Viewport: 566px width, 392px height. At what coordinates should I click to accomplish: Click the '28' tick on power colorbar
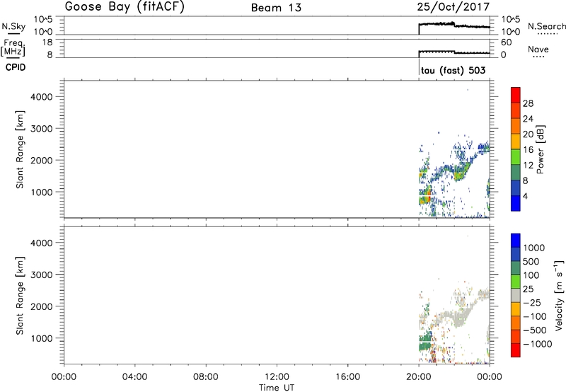click(x=528, y=103)
